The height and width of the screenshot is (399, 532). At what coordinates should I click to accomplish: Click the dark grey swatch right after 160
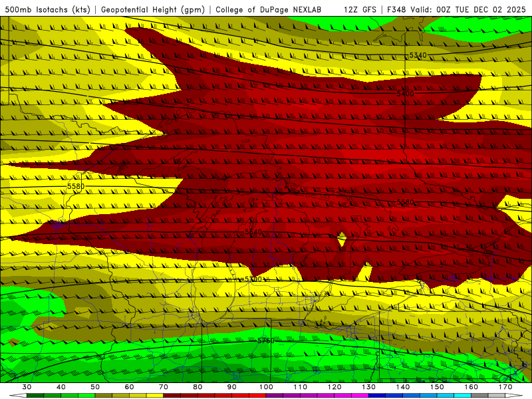479,396
